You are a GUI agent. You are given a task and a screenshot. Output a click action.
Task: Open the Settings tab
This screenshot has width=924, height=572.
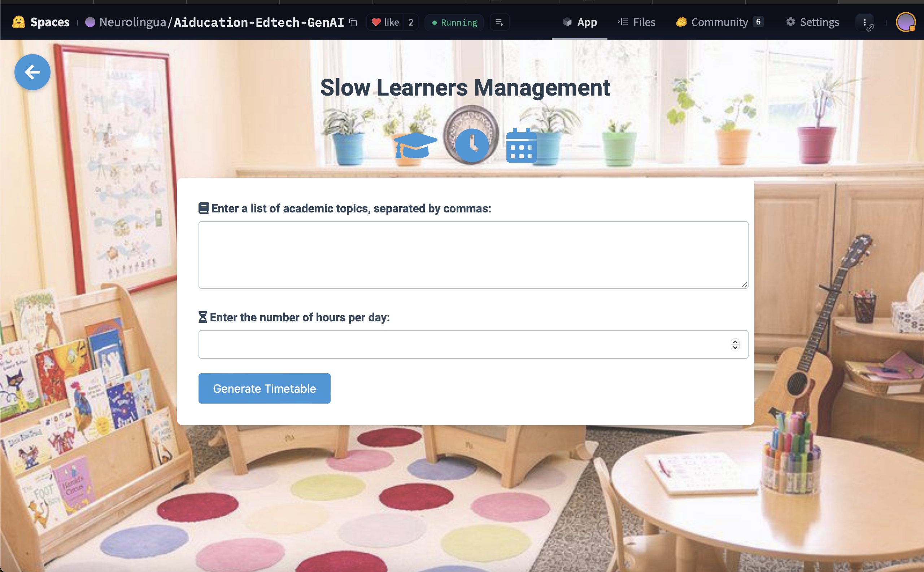(813, 22)
